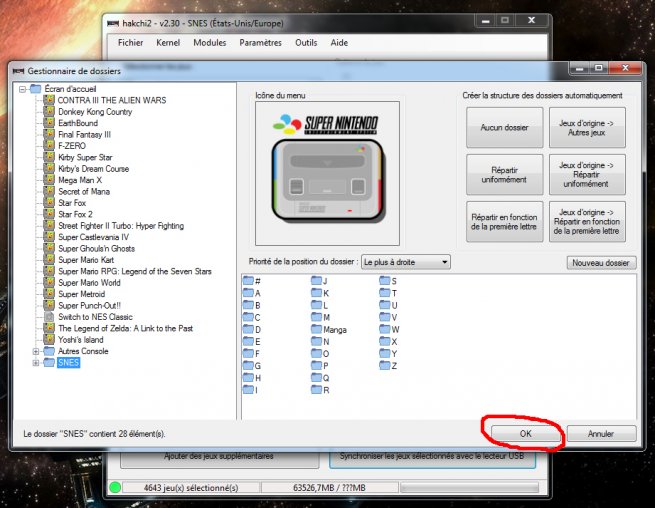
Task: Select The Legend of Zelda: A Link to the Past
Action: coord(126,328)
